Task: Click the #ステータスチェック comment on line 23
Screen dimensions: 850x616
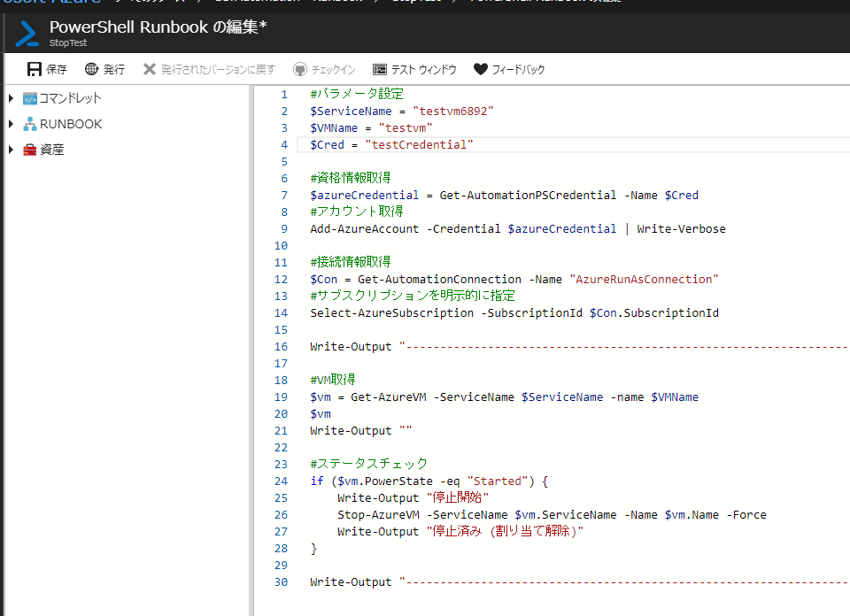Action: [x=368, y=464]
